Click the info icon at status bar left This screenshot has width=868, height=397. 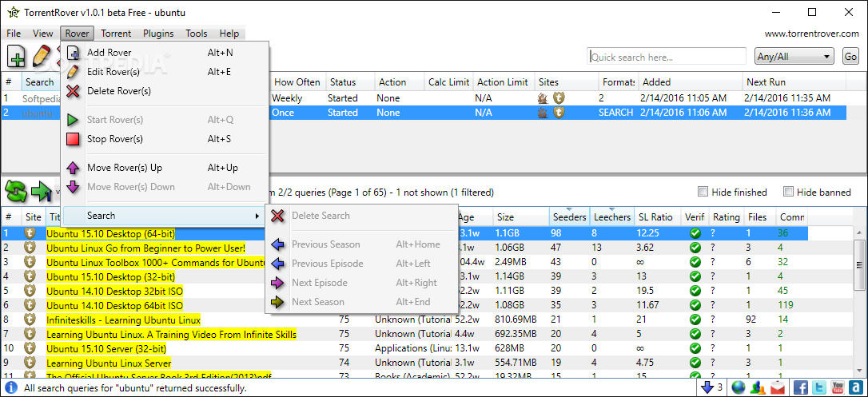tap(11, 388)
